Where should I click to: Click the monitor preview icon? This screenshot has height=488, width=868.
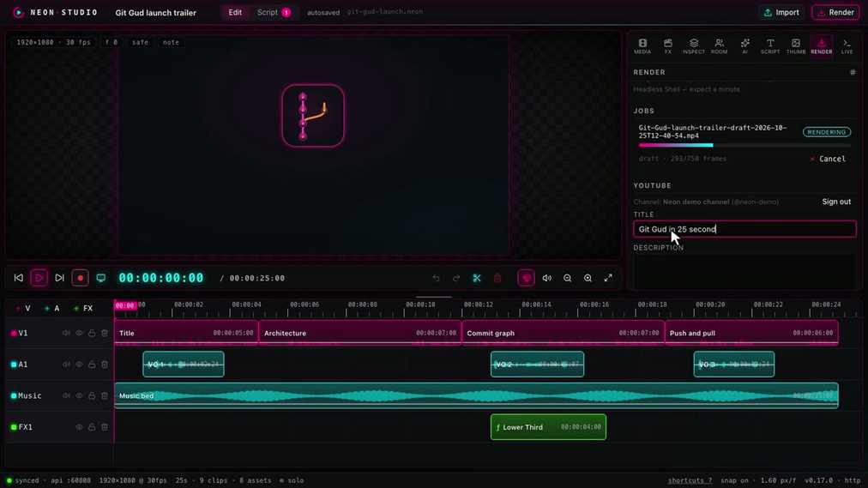coord(100,278)
